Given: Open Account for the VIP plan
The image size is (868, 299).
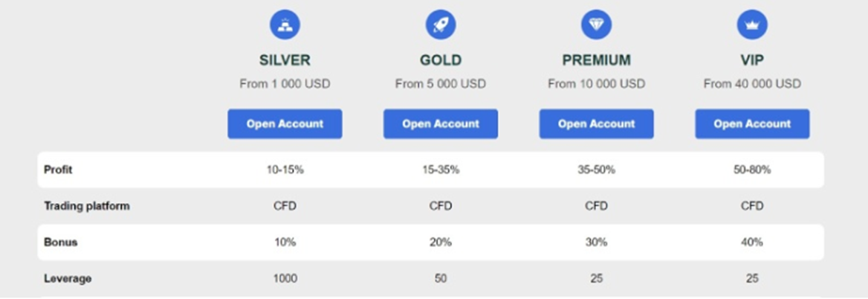Looking at the screenshot, I should pyautogui.click(x=752, y=124).
